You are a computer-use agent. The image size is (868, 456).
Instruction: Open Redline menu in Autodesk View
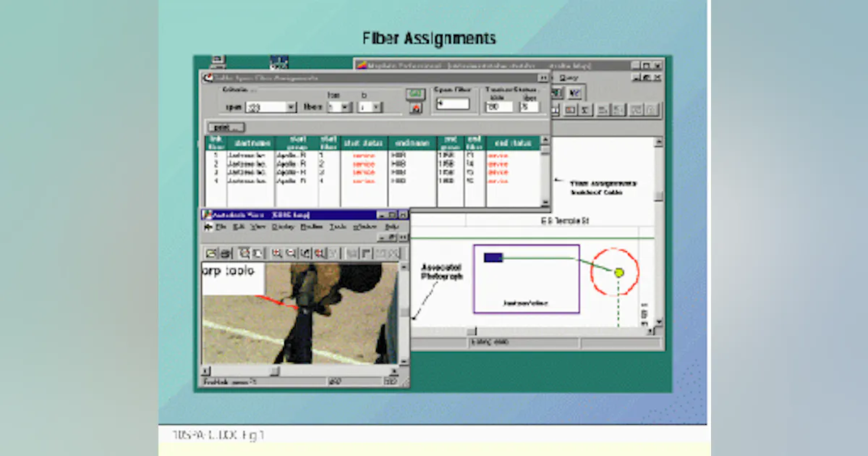[x=312, y=227]
